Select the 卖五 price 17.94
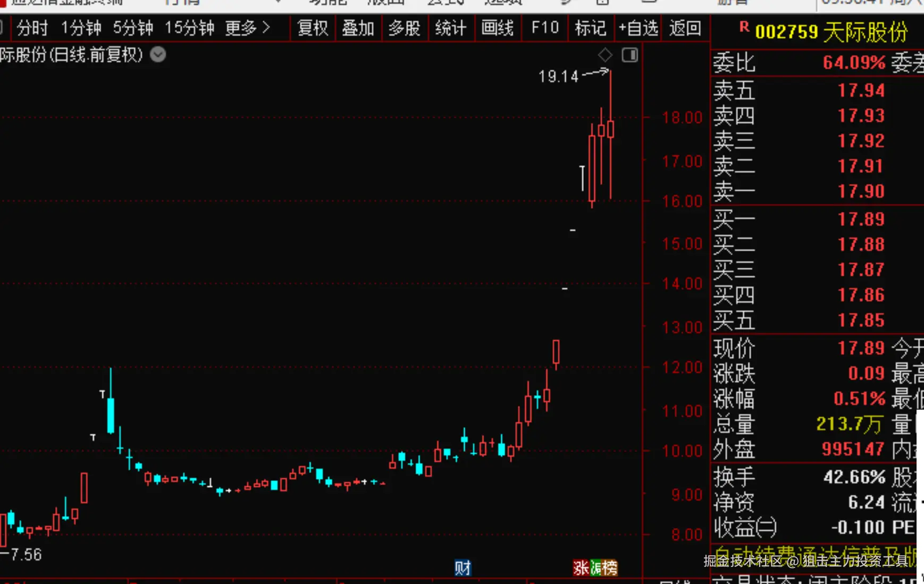This screenshot has width=924, height=584. [x=861, y=90]
